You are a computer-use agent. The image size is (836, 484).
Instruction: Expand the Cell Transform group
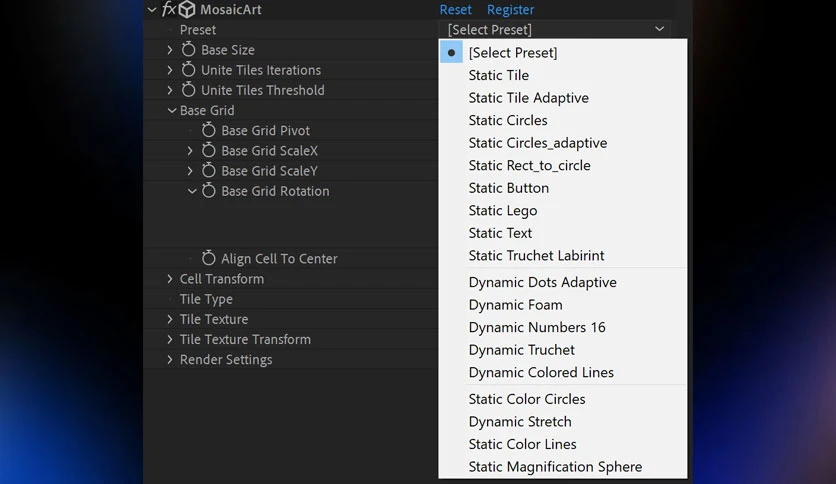click(x=170, y=279)
